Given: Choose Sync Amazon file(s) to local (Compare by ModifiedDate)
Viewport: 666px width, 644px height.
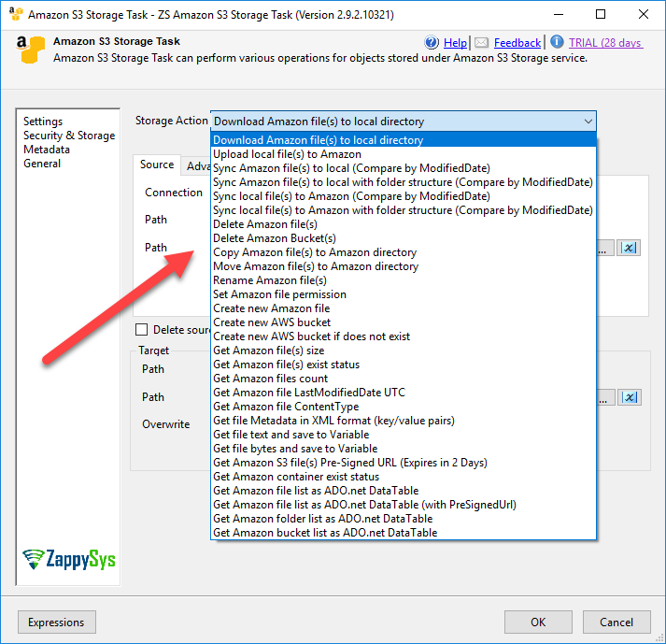Looking at the screenshot, I should click(404, 168).
